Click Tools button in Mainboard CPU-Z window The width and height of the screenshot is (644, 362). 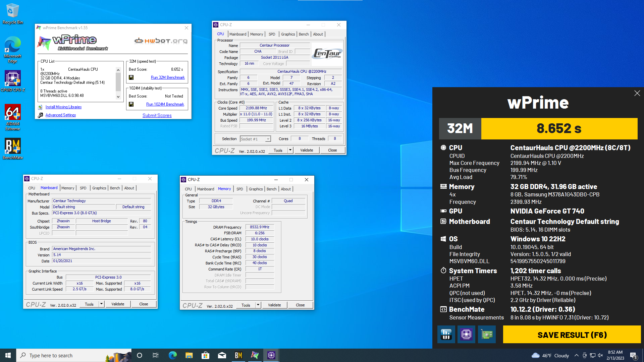[89, 304]
